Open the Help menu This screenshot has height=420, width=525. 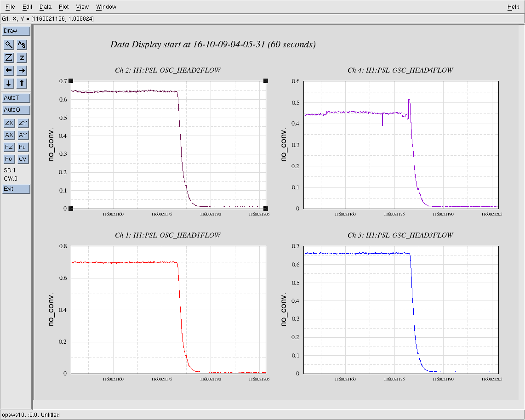point(514,7)
